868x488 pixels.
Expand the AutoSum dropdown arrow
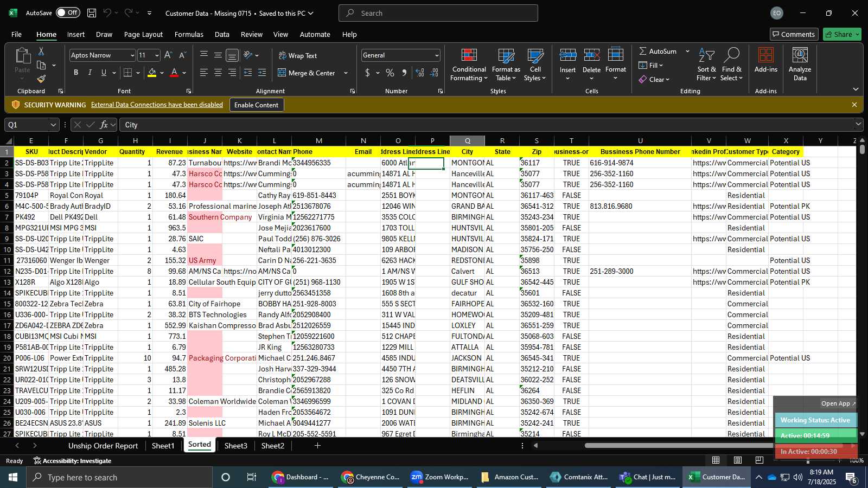(x=687, y=51)
